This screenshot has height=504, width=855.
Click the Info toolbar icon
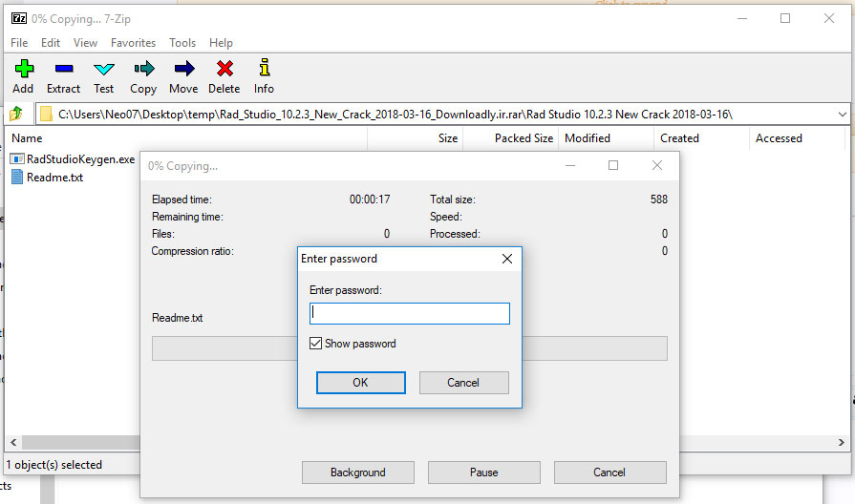(265, 67)
